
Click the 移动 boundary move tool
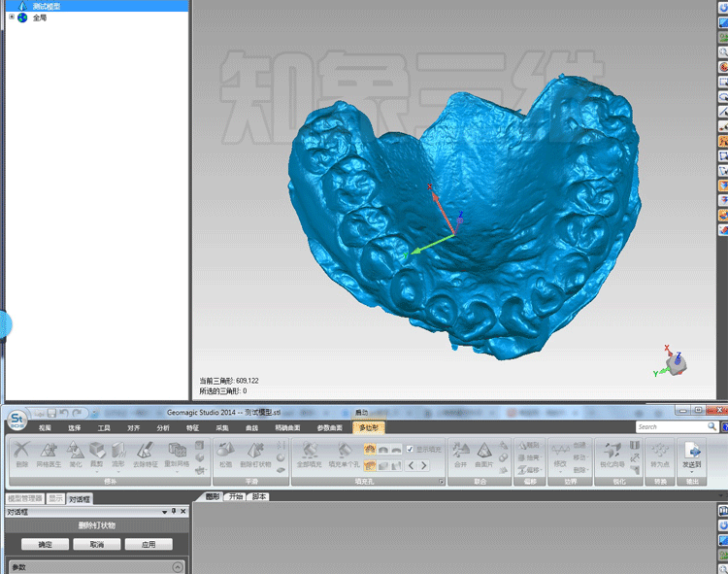click(579, 457)
